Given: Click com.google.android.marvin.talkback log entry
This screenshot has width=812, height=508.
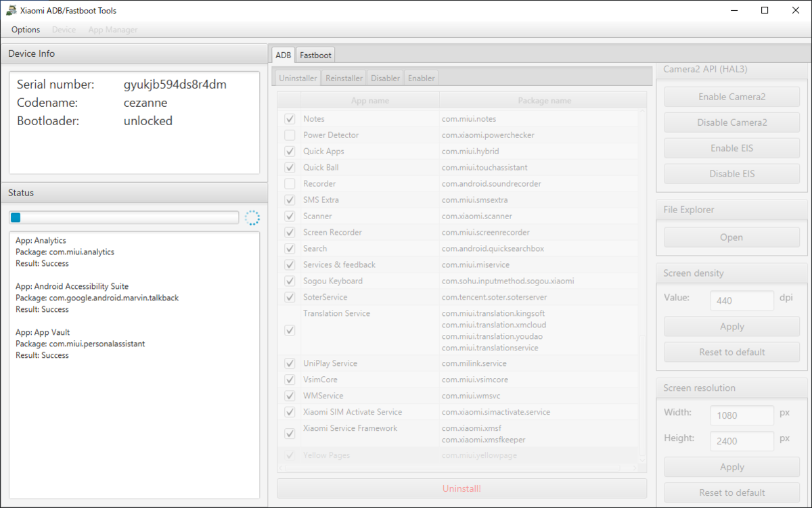Looking at the screenshot, I should click(114, 298).
